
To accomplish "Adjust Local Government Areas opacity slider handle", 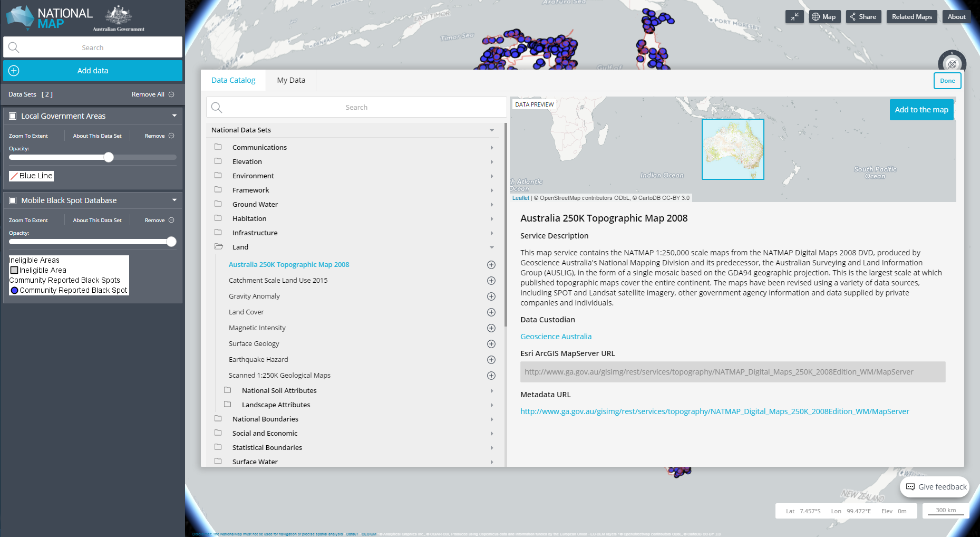I will (109, 157).
